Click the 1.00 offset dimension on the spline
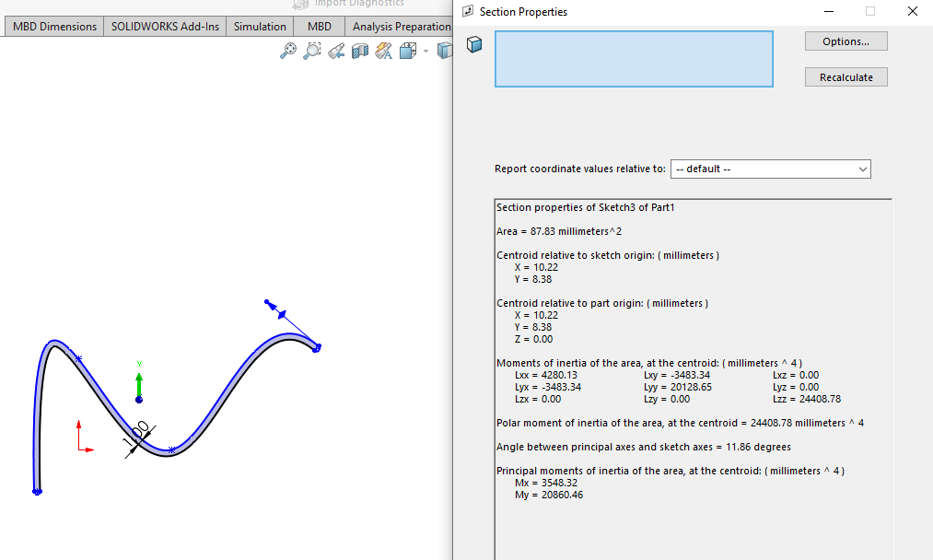The height and width of the screenshot is (560, 933). click(x=140, y=435)
